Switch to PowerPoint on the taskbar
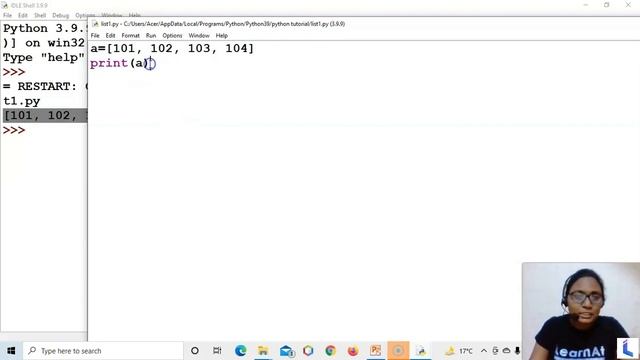The image size is (640, 360). point(376,351)
